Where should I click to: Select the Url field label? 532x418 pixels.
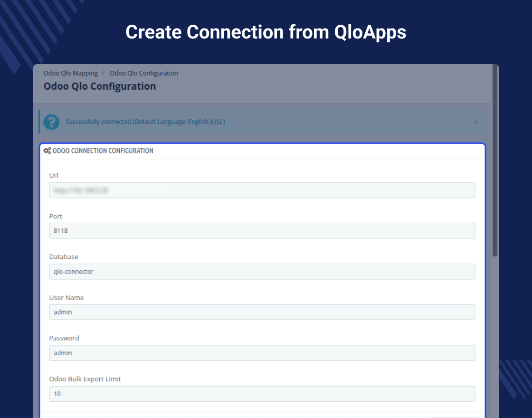pyautogui.click(x=54, y=175)
